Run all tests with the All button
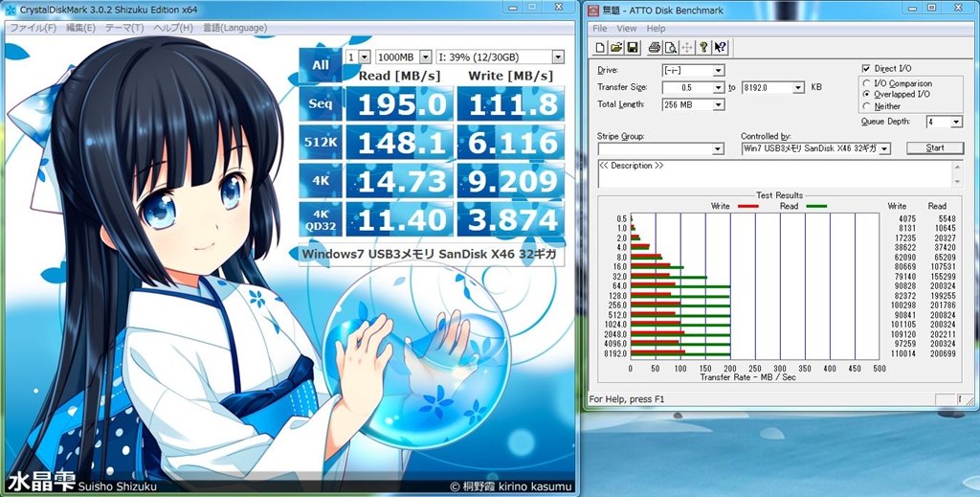Viewport: 980px width, 497px height. coord(321,65)
